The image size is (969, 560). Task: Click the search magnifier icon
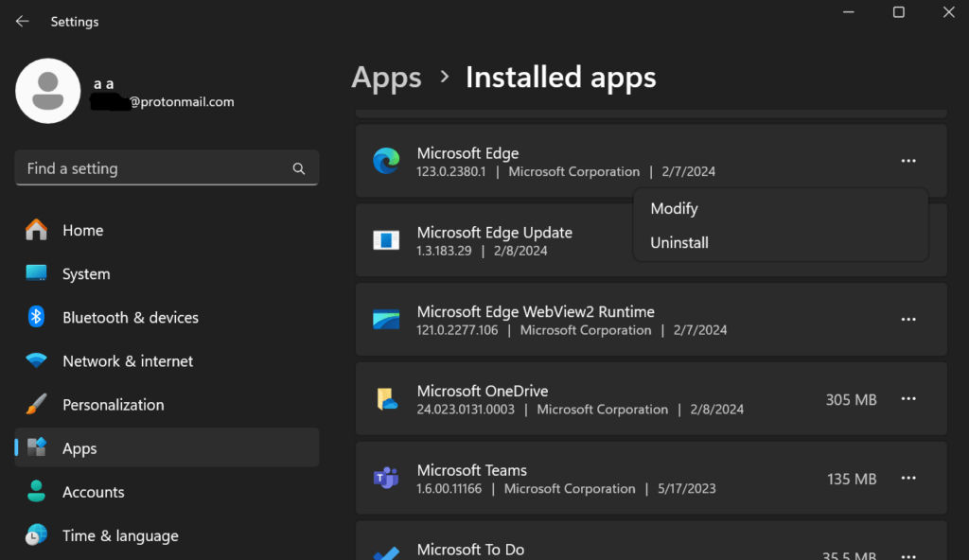[299, 167]
